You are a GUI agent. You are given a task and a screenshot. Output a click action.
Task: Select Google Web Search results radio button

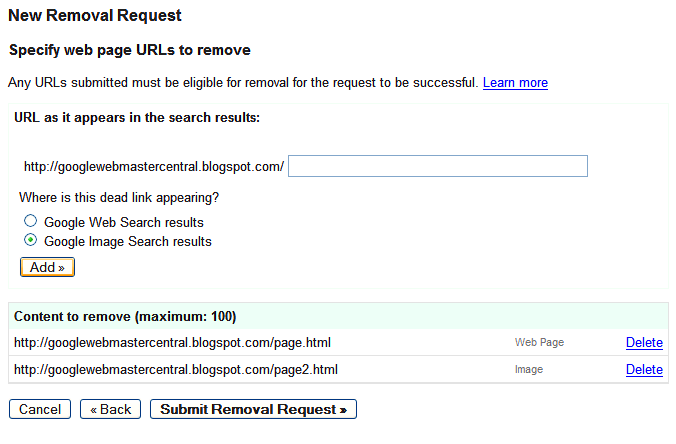[30, 221]
